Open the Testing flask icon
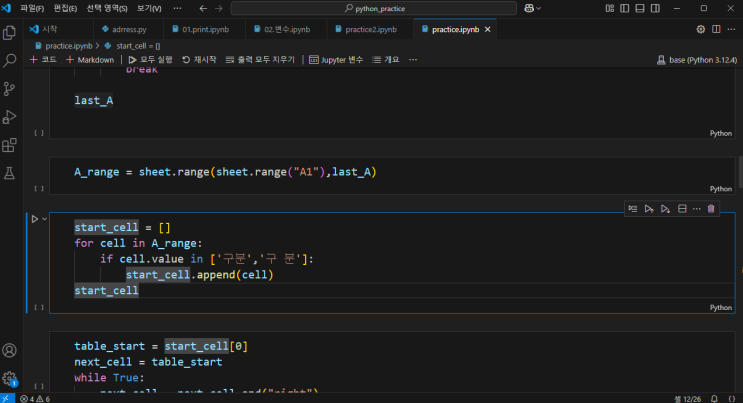This screenshot has height=403, width=743. 10,174
